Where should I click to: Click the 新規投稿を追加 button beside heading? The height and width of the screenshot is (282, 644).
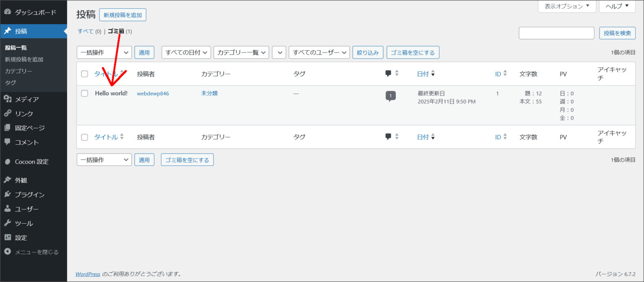[x=123, y=15]
